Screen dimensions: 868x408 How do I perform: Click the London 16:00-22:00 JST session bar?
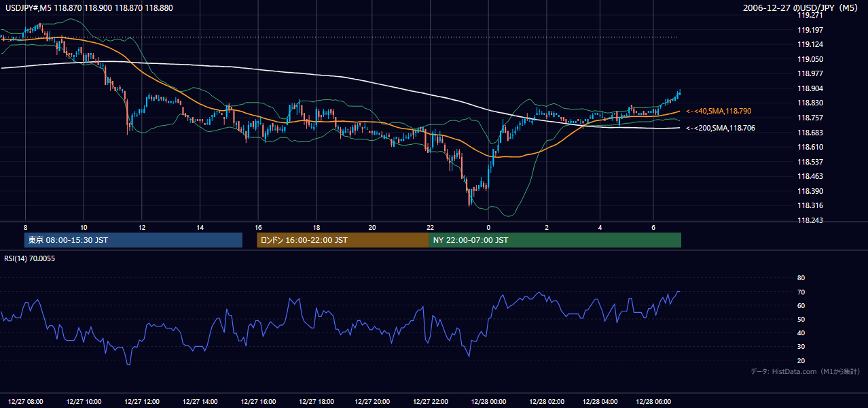click(343, 240)
